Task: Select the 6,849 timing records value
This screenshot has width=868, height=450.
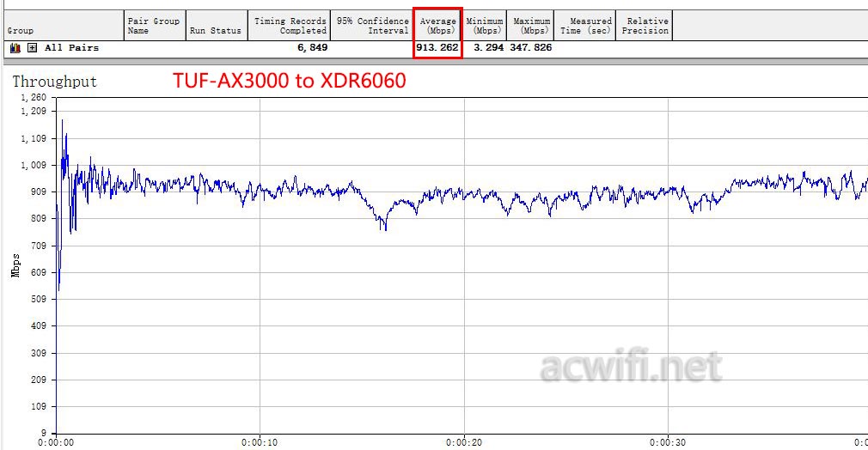Action: point(313,47)
